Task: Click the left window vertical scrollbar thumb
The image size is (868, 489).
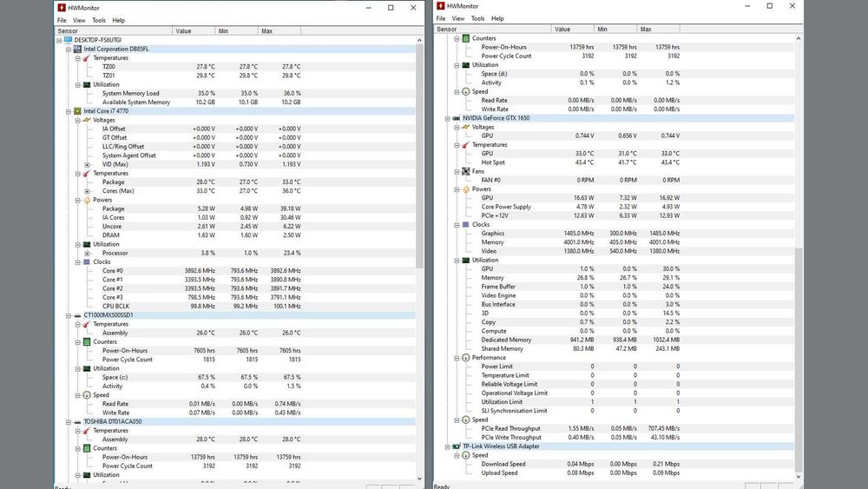Action: tap(419, 156)
